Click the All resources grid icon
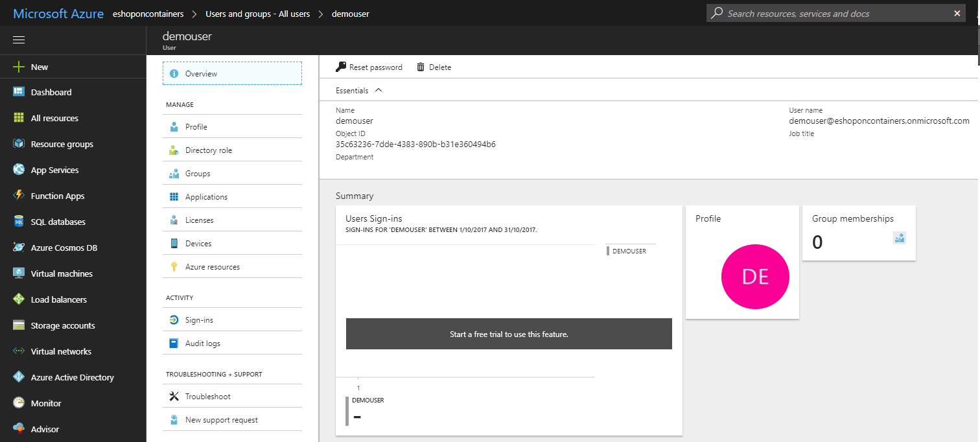The height and width of the screenshot is (442, 980). [19, 118]
